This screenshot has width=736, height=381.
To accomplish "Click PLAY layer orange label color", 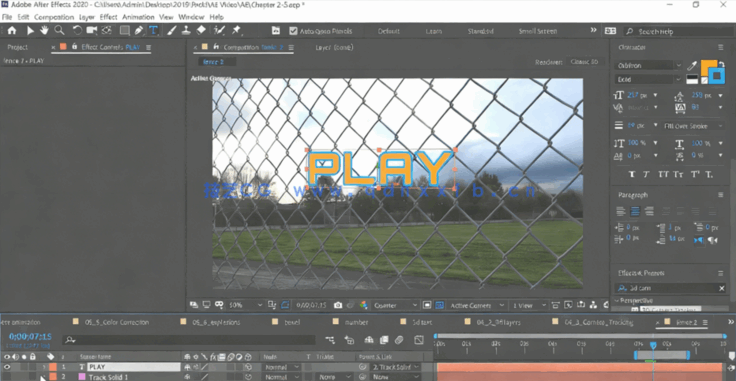I will point(53,367).
